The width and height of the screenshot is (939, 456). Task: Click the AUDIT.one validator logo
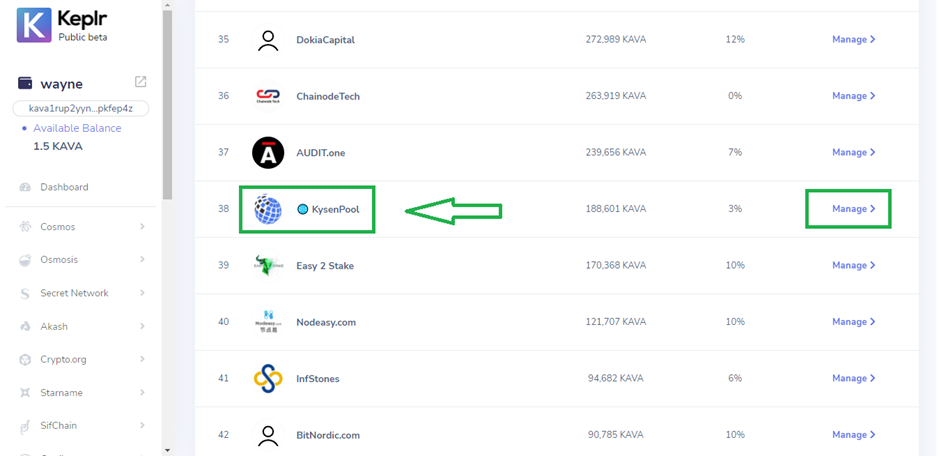tap(268, 152)
